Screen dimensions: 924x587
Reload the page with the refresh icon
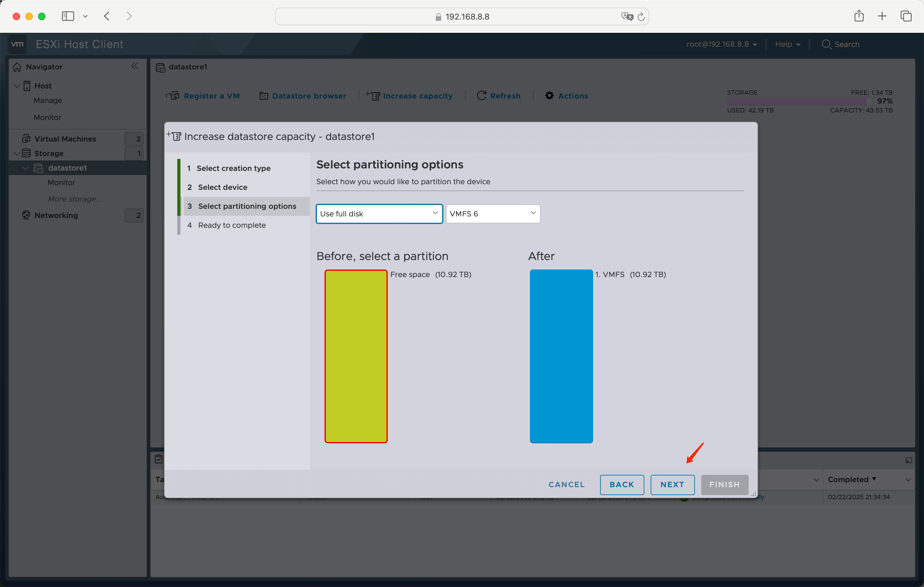pos(641,16)
